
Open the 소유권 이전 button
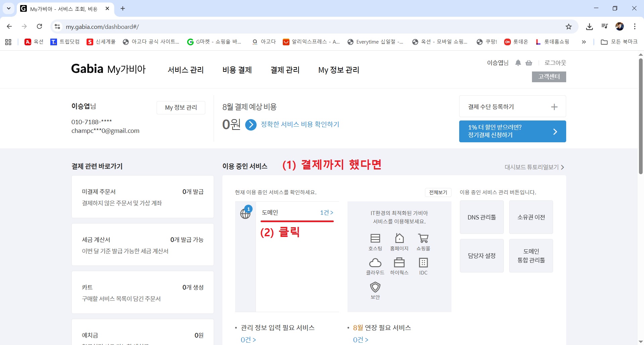coord(531,217)
